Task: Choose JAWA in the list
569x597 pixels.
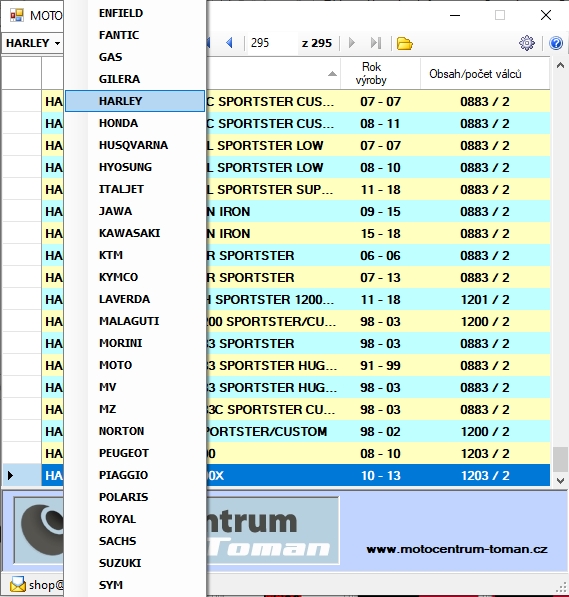Action: pos(135,211)
